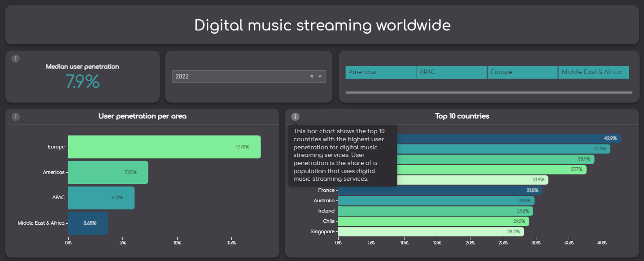Click the Middle East & Africa 3.65% bar
This screenshot has width=644, height=261.
[87, 223]
